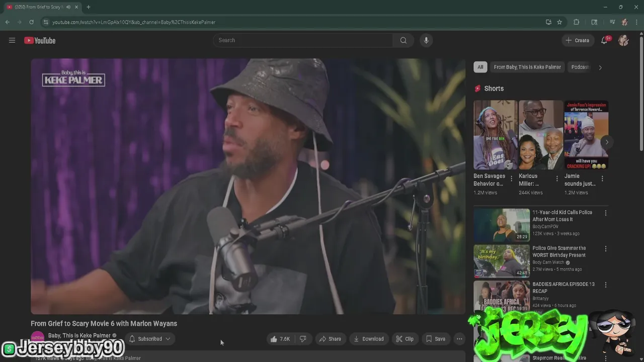
Task: Click the channel avatar beside the title
Action: pyautogui.click(x=37, y=338)
